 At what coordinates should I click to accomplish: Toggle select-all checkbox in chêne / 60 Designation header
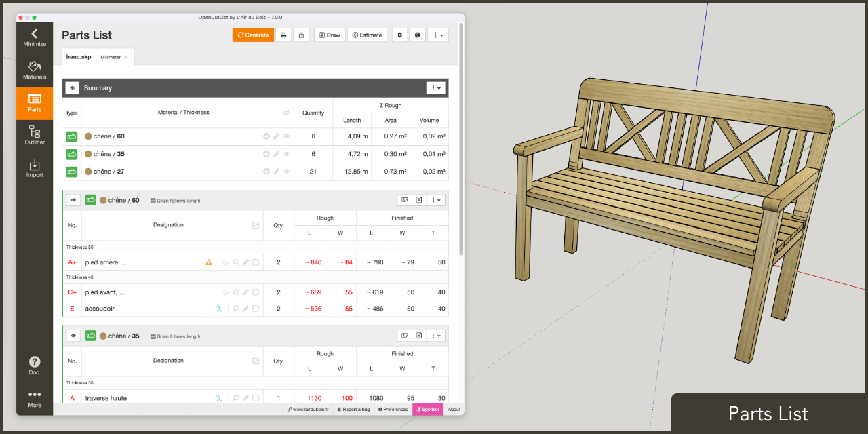point(256,225)
